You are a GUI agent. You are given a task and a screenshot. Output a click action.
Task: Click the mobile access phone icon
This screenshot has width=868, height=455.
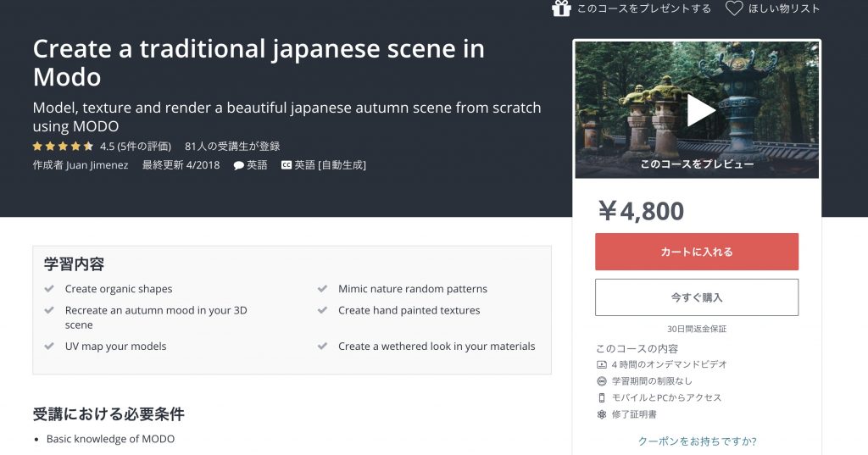click(x=602, y=397)
